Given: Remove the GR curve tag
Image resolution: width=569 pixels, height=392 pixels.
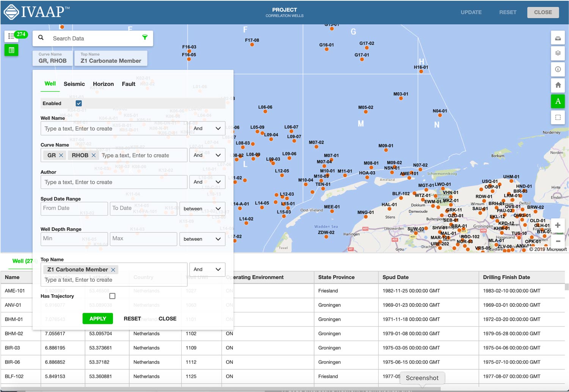Looking at the screenshot, I should (61, 155).
